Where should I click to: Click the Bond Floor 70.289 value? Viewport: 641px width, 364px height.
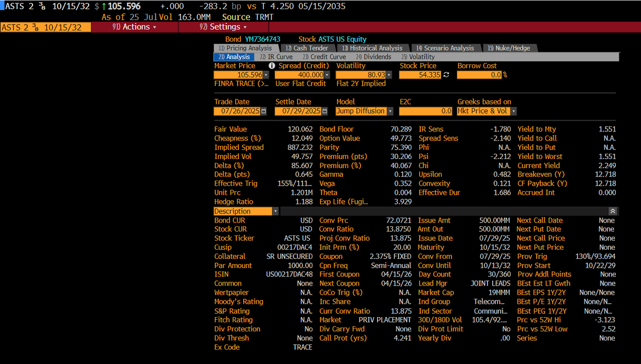[402, 129]
